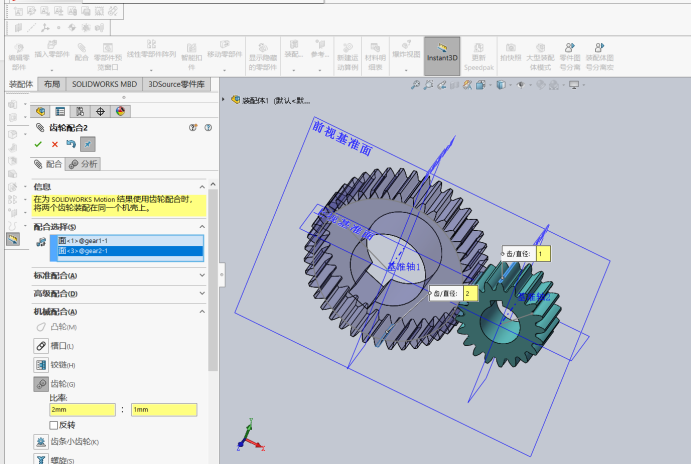Screen dimensions: 692x464
Task: Open the PropertyManager tab icon
Action: [60, 111]
